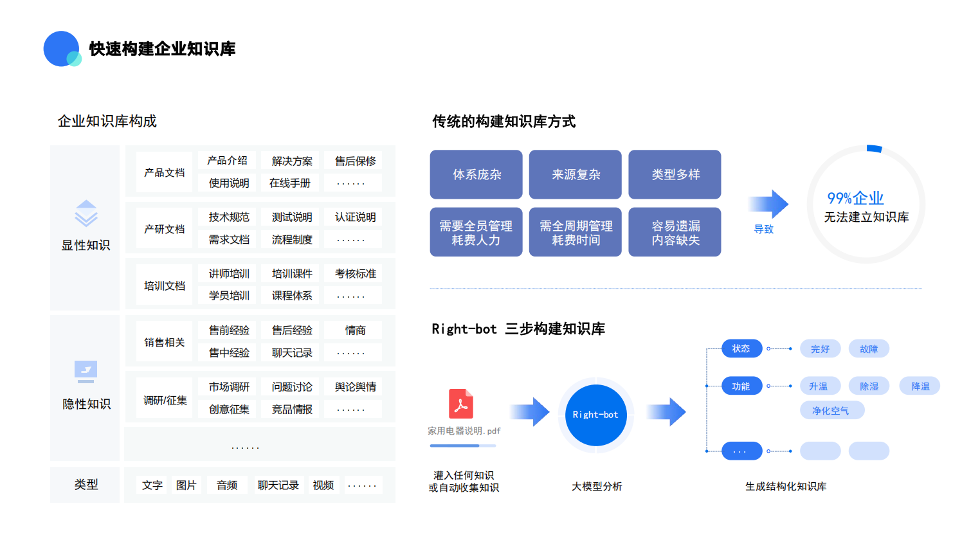This screenshot has height=551, width=980.
Task: Expand the 功能 node
Action: [x=742, y=385]
